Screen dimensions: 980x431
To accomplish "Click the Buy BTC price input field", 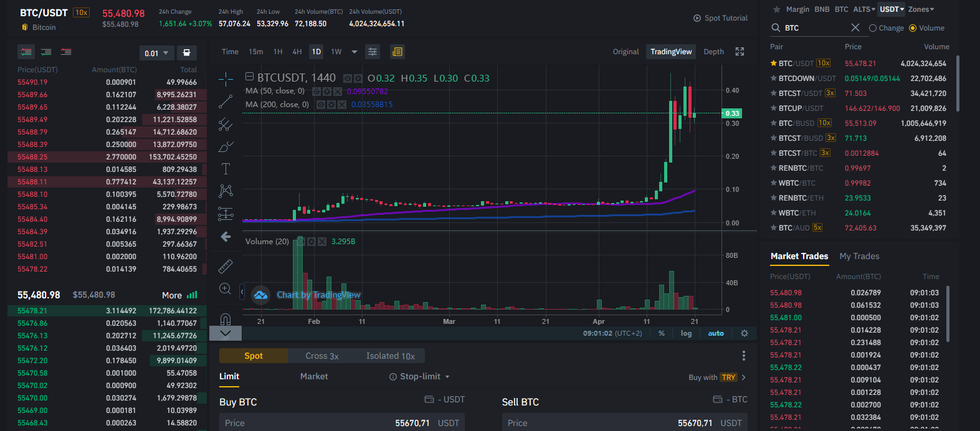I will 342,422.
